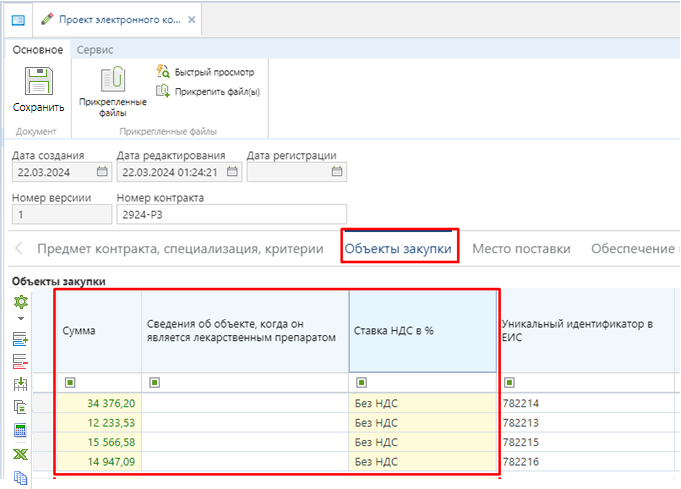Click the identifier cell 782214
Image resolution: width=681 pixels, height=489 pixels.
click(x=586, y=403)
